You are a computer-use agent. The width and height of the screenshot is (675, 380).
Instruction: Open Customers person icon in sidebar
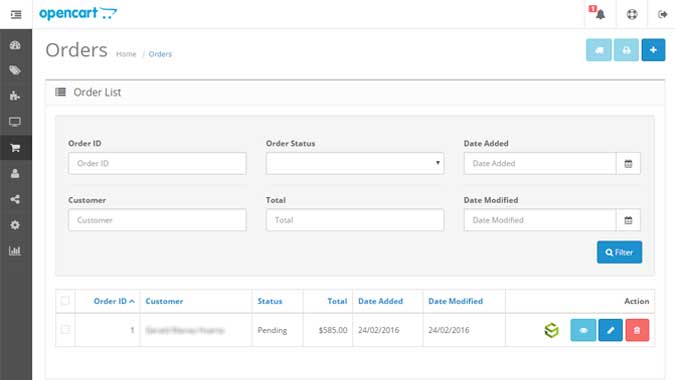point(15,173)
